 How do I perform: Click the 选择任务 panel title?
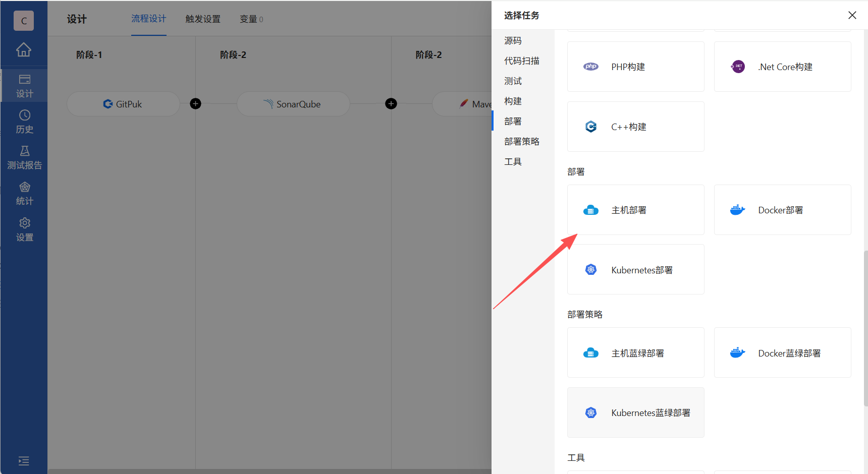(x=521, y=15)
